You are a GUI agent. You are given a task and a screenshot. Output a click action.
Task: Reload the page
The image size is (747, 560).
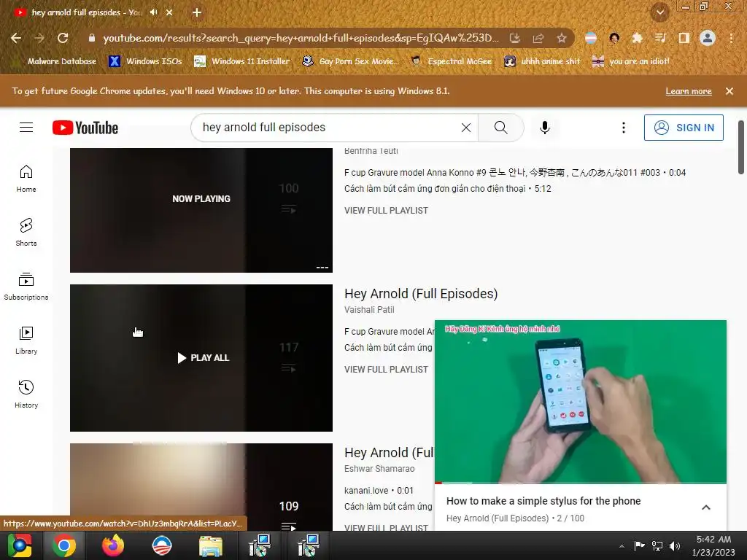[63, 38]
